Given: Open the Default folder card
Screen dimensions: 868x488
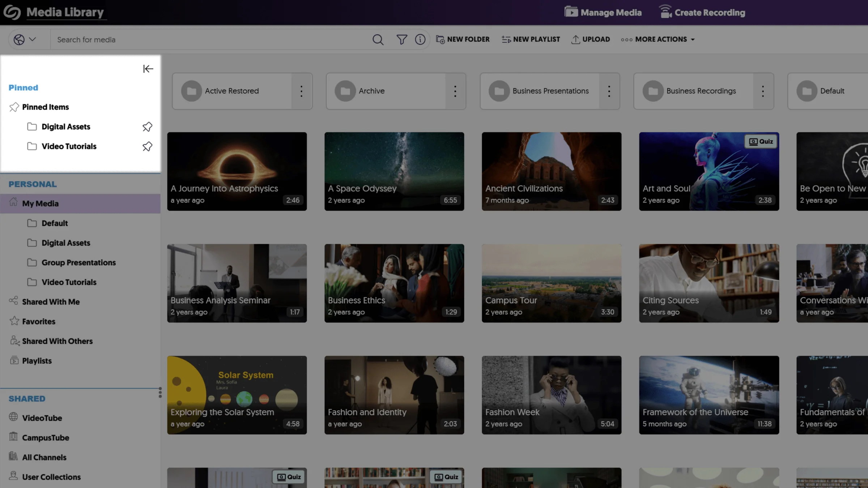Looking at the screenshot, I should click(828, 91).
